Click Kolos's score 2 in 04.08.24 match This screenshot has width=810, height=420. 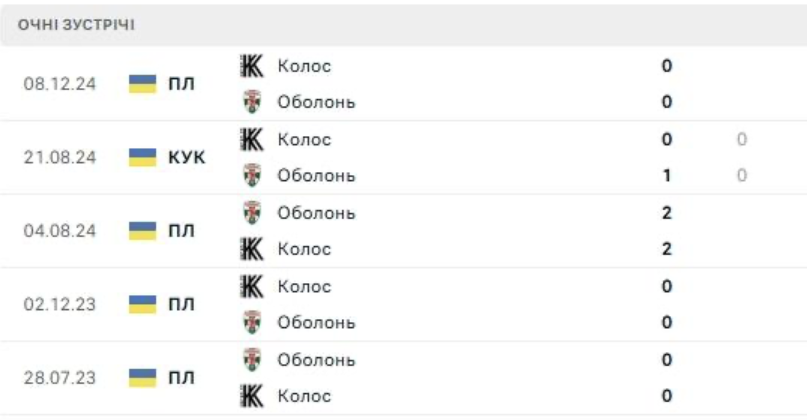coord(667,249)
